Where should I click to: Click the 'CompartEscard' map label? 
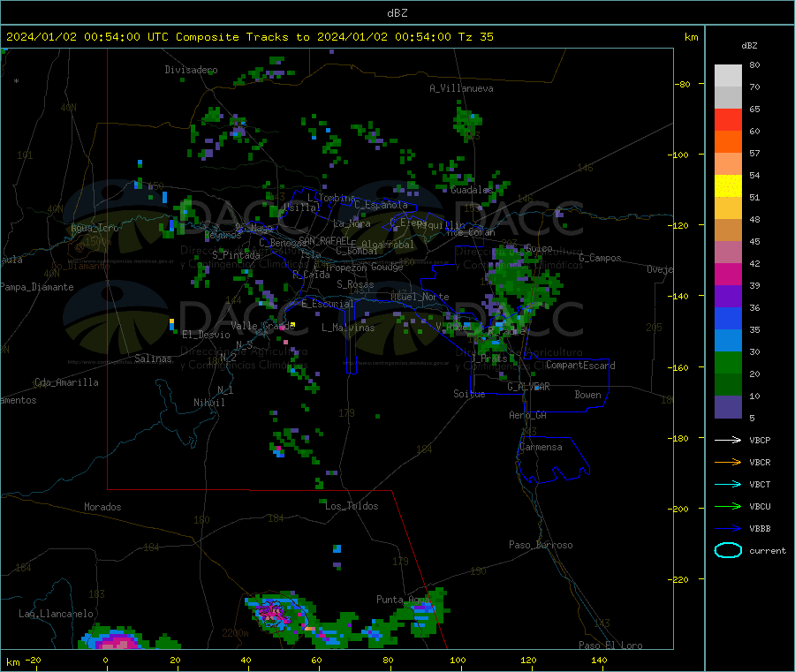coord(580,366)
